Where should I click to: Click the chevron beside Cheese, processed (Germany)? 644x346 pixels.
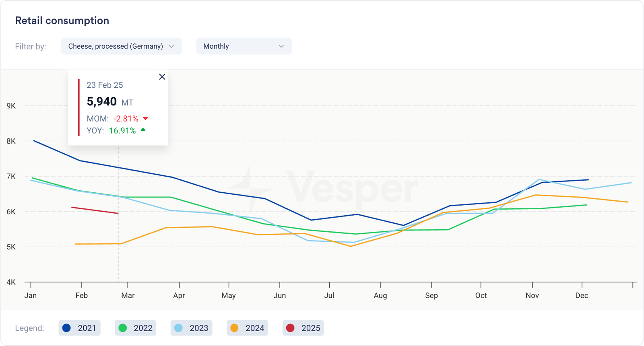171,46
